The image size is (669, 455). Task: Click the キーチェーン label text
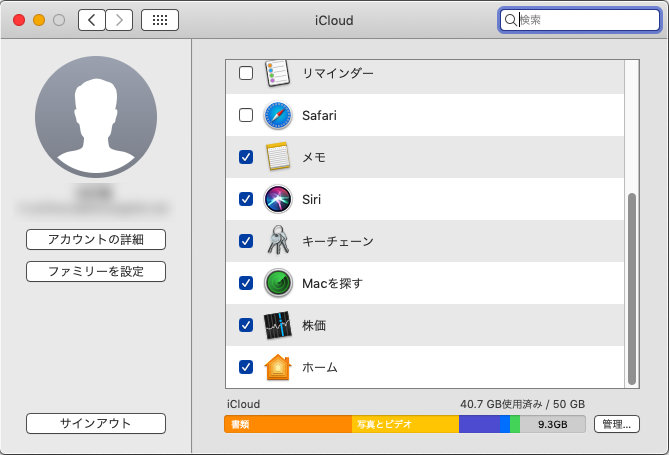pos(337,241)
